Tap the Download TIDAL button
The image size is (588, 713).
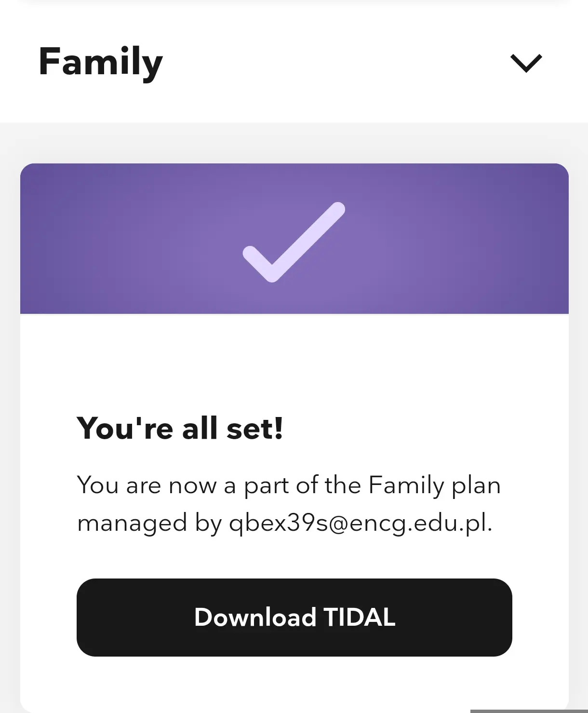pyautogui.click(x=294, y=617)
